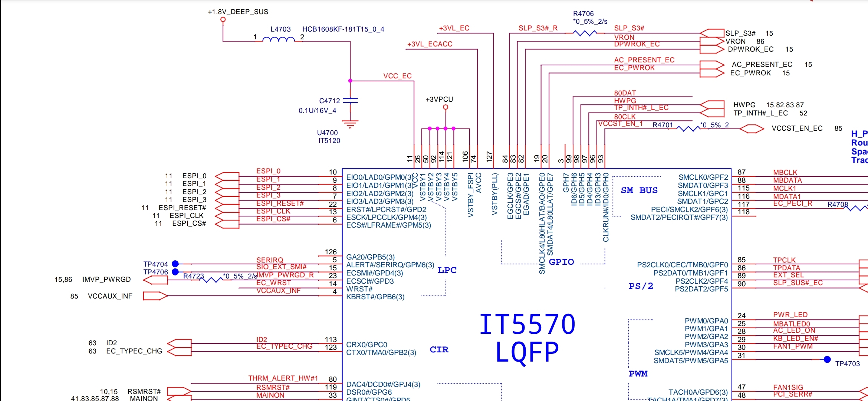Select the SLP_S3# off-page connector
Image resolution: width=868 pixels, height=401 pixels.
(x=712, y=33)
